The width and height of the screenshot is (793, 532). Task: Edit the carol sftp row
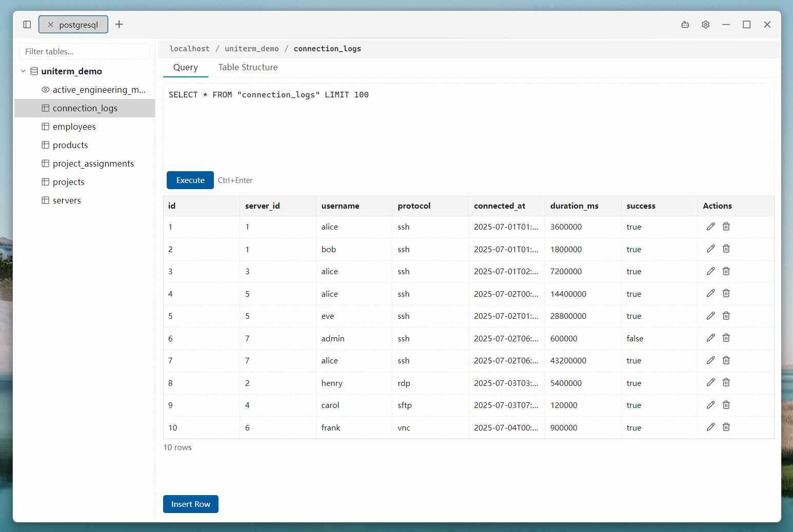(710, 405)
